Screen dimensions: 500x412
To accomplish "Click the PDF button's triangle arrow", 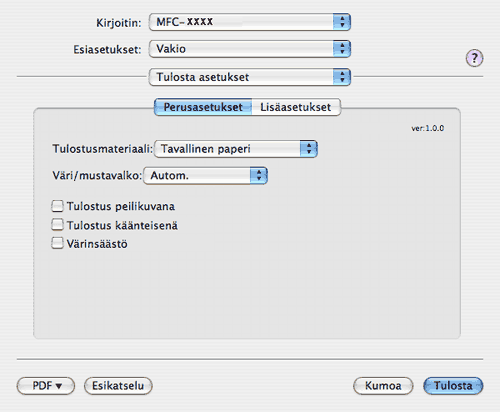I will (x=59, y=386).
